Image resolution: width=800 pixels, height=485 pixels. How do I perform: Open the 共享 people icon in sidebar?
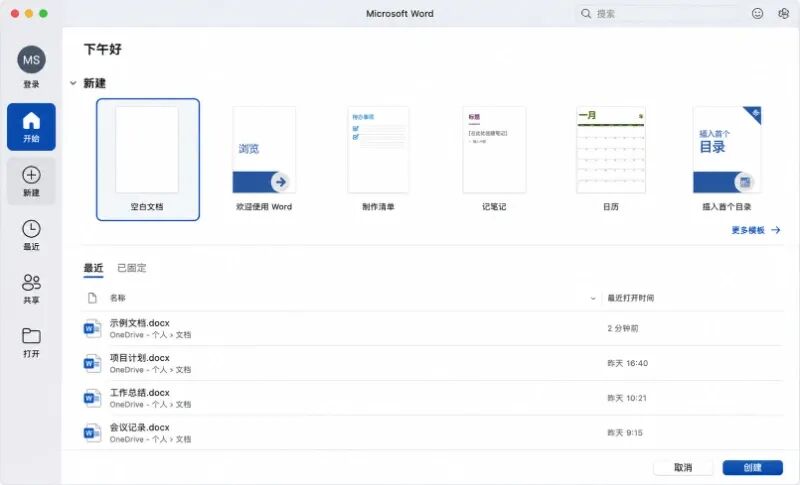(x=31, y=282)
